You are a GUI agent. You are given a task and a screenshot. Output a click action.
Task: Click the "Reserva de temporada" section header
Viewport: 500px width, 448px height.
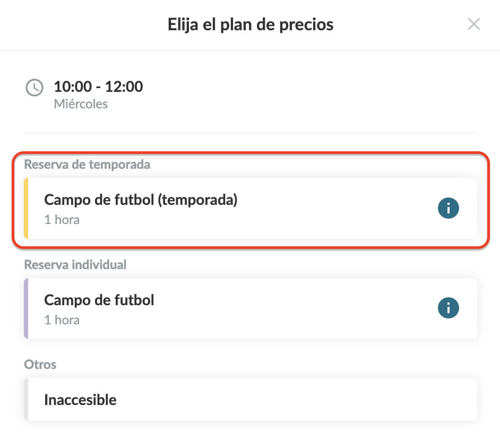pyautogui.click(x=87, y=165)
